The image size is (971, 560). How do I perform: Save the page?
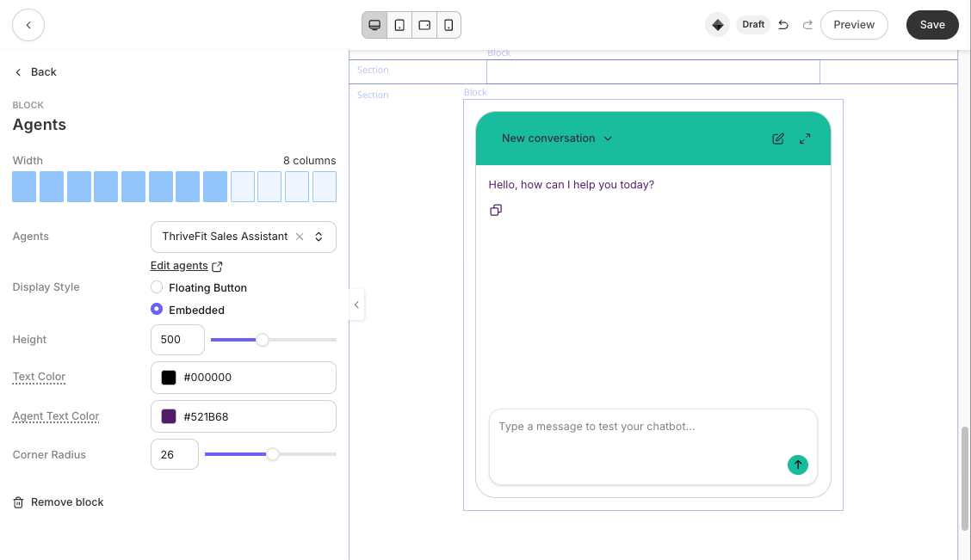pyautogui.click(x=932, y=25)
